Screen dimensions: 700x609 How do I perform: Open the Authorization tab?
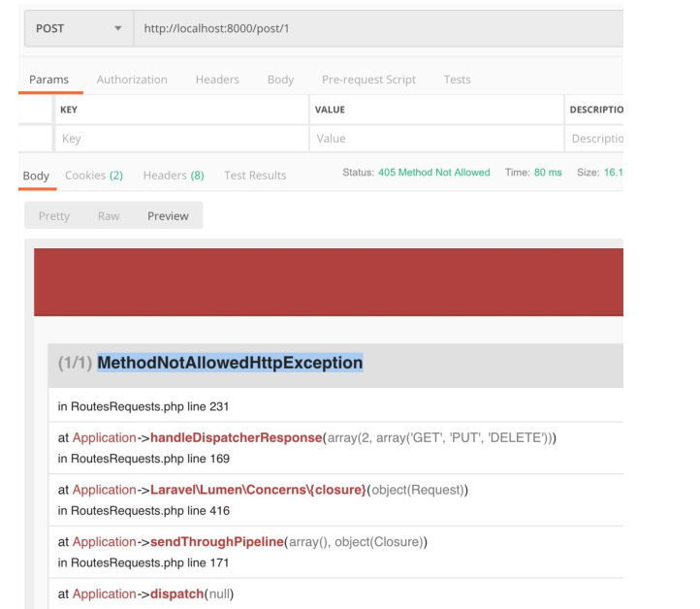coord(132,80)
